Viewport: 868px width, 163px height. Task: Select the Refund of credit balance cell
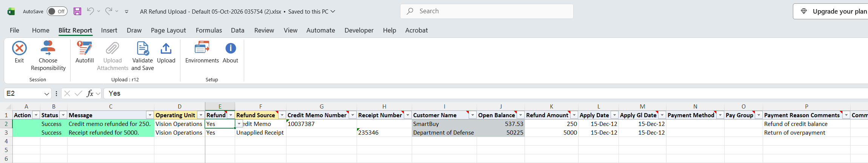(x=806, y=124)
